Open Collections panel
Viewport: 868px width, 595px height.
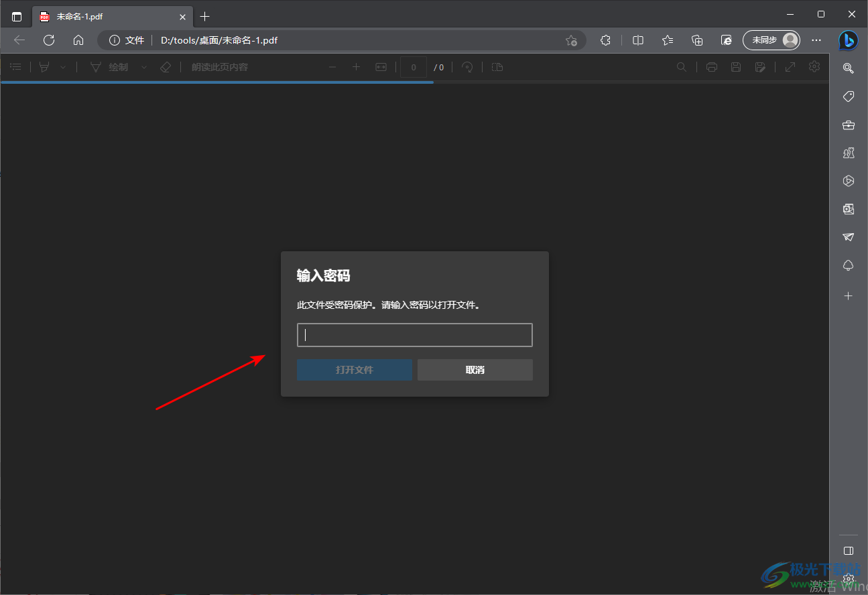coord(697,40)
